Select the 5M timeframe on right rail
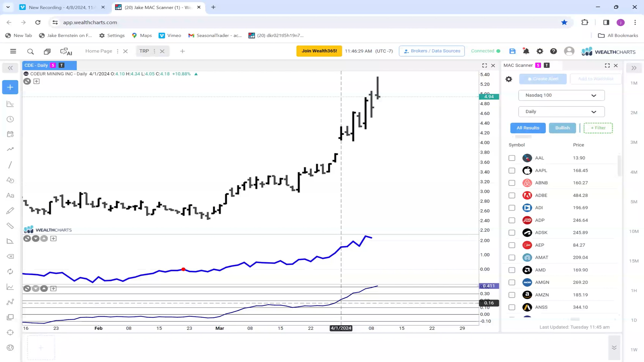The image size is (644, 362). [x=634, y=202]
